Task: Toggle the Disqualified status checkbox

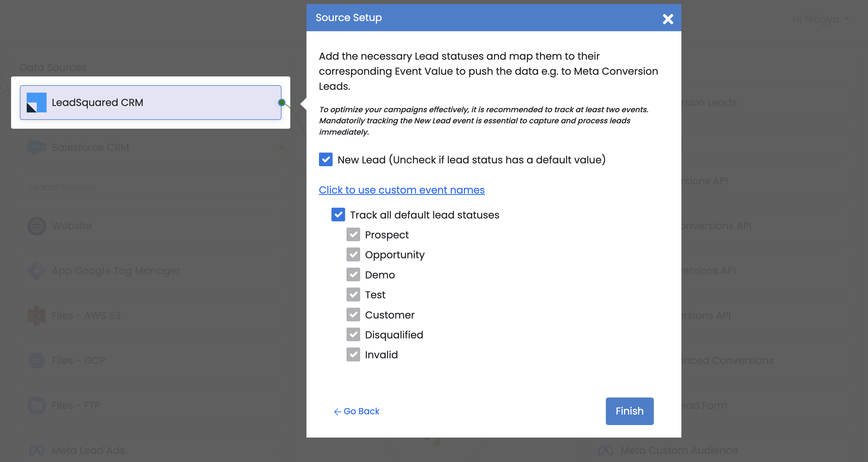Action: (353, 335)
